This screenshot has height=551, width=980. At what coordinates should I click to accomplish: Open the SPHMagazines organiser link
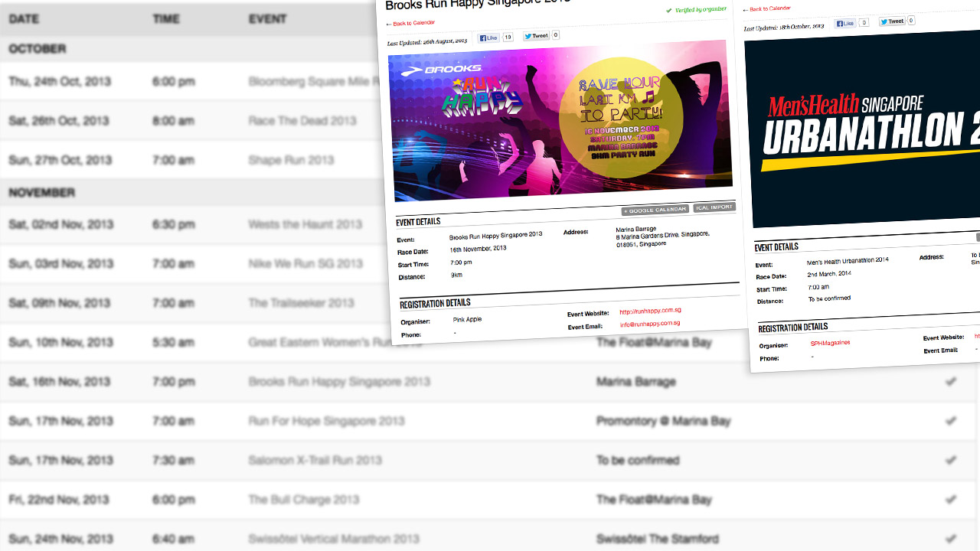click(830, 344)
